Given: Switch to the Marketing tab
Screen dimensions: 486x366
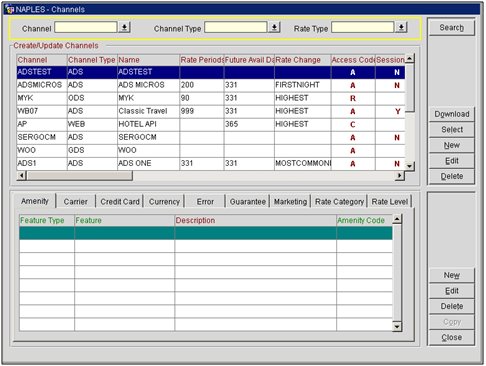Looking at the screenshot, I should 290,202.
